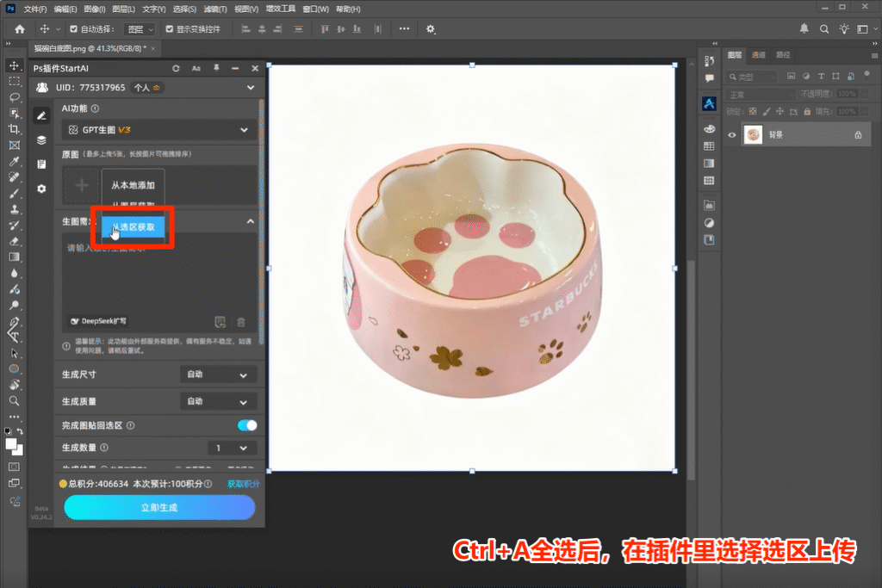Viewport: 882px width, 588px height.
Task: Open the GPT生图 AI function dropdown
Action: (159, 130)
